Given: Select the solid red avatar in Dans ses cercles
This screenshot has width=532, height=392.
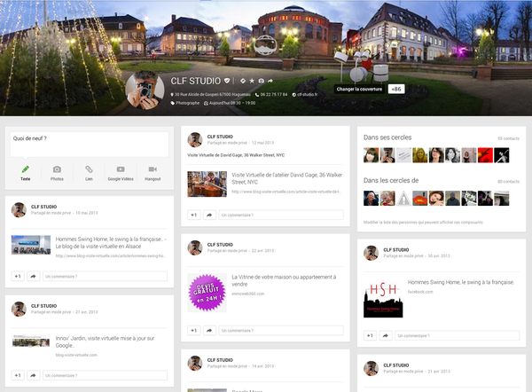Looking at the screenshot, I should [485, 155].
